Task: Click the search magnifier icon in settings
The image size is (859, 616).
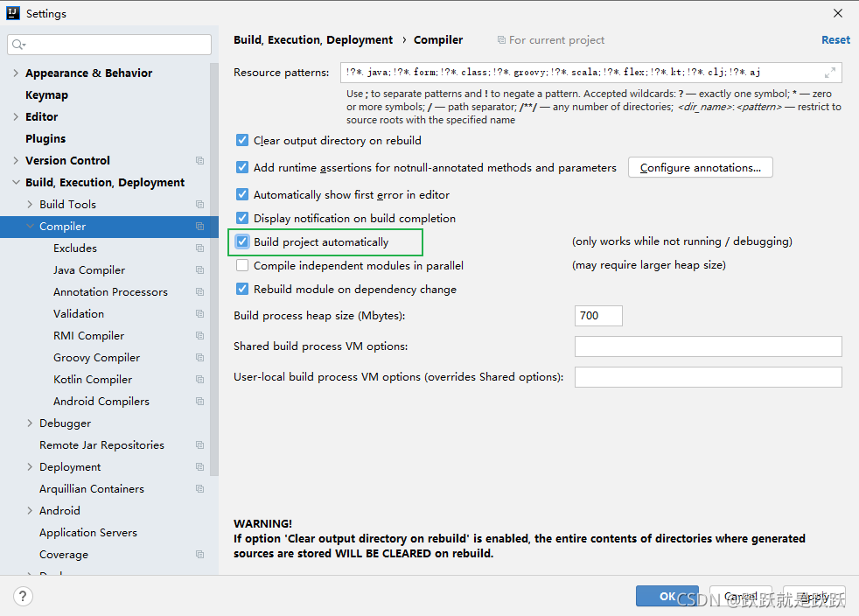Action: point(18,45)
